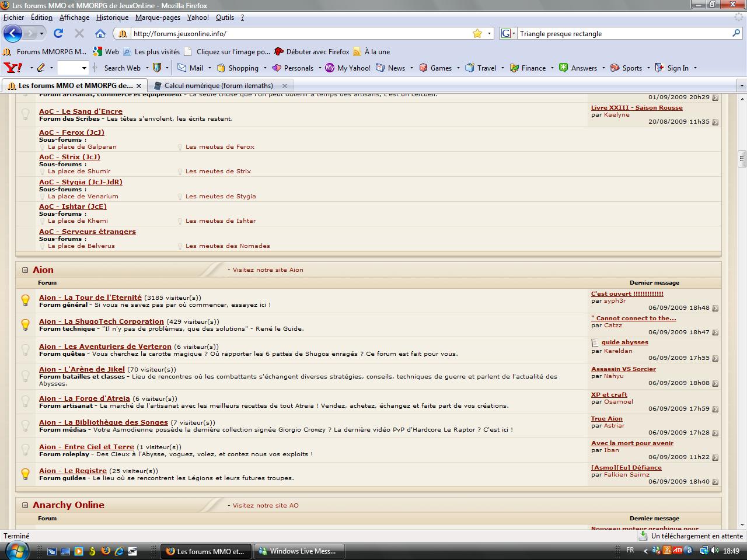Select the Yahoo toolbar pencil highlighter
747x560 pixels.
pos(41,68)
